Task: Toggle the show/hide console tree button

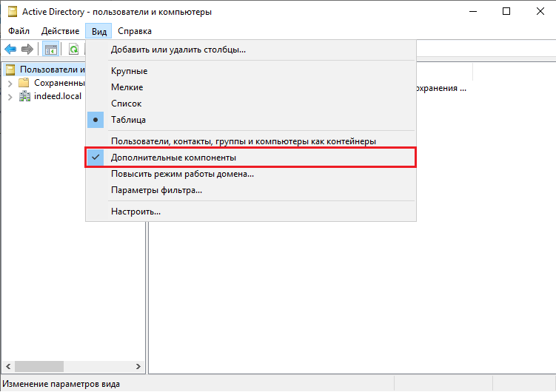Action: tap(50, 50)
